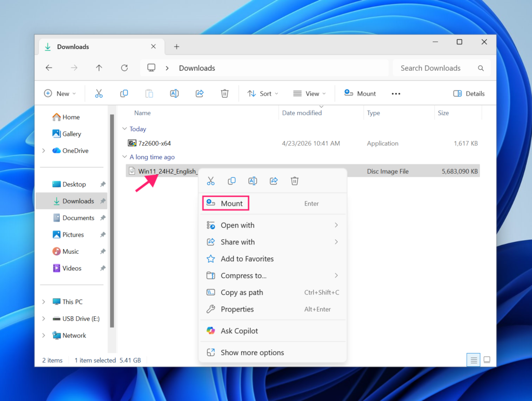The height and width of the screenshot is (401, 532).
Task: Open Properties from the context menu
Action: point(273,309)
